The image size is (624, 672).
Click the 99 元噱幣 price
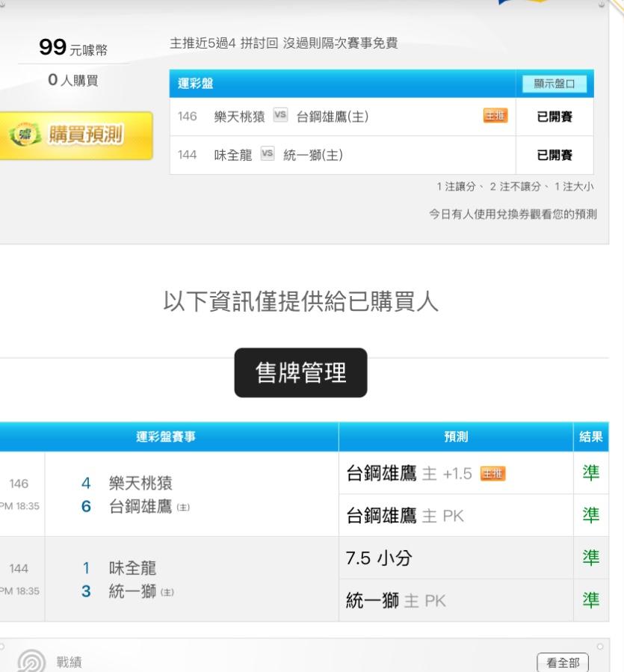coord(72,47)
